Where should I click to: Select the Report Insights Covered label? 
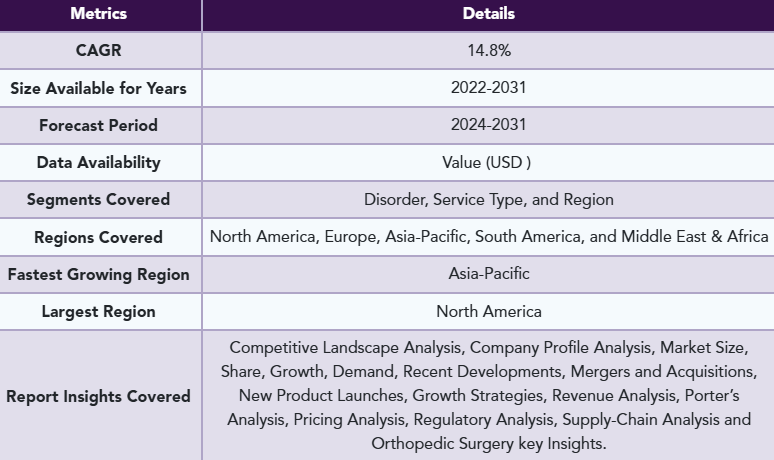click(98, 396)
